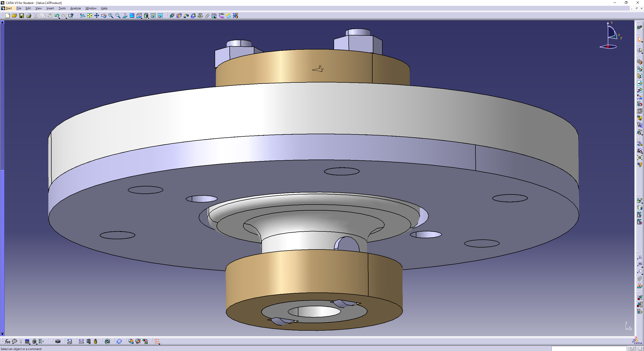This screenshot has height=351, width=644.
Task: Click the Apply Material icon
Action: point(119,341)
